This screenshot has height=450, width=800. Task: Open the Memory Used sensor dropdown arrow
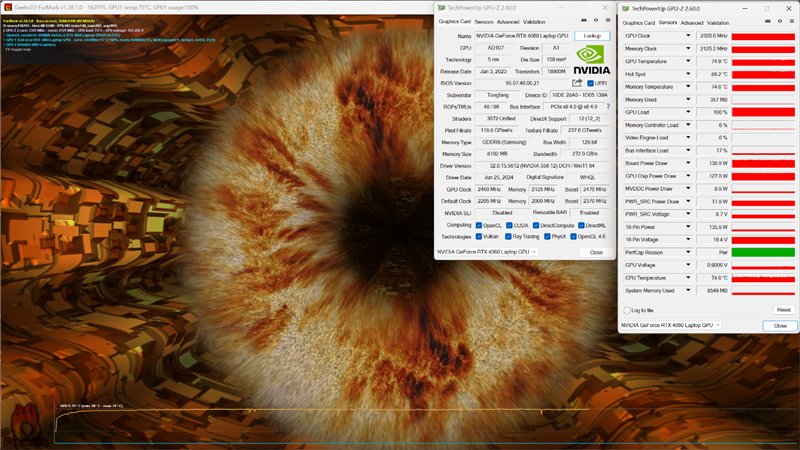coord(688,99)
